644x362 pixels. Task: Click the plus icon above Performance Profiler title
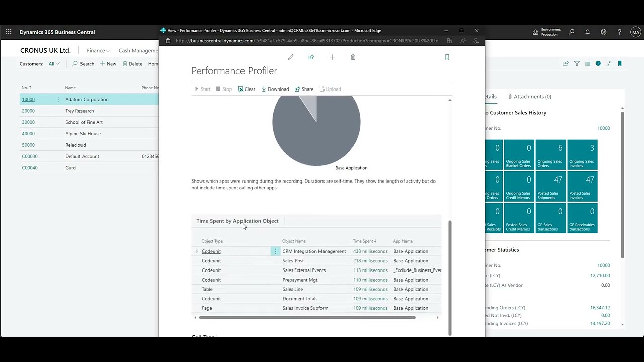click(332, 57)
